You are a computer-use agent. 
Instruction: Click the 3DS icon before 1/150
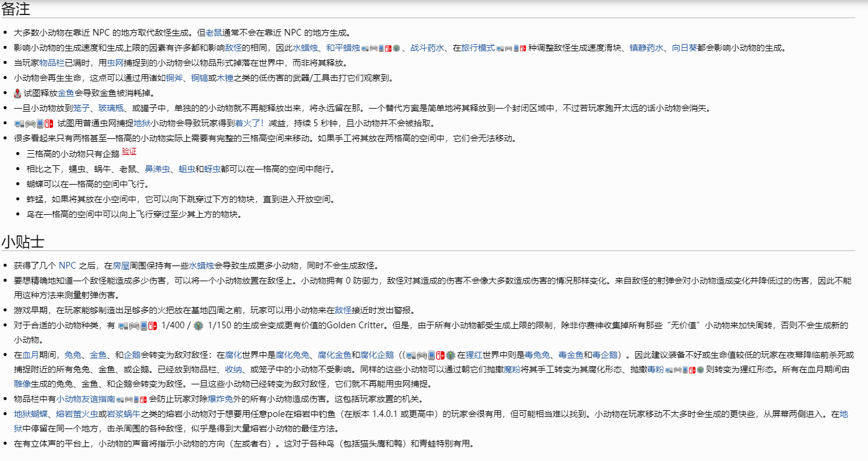pyautogui.click(x=198, y=326)
